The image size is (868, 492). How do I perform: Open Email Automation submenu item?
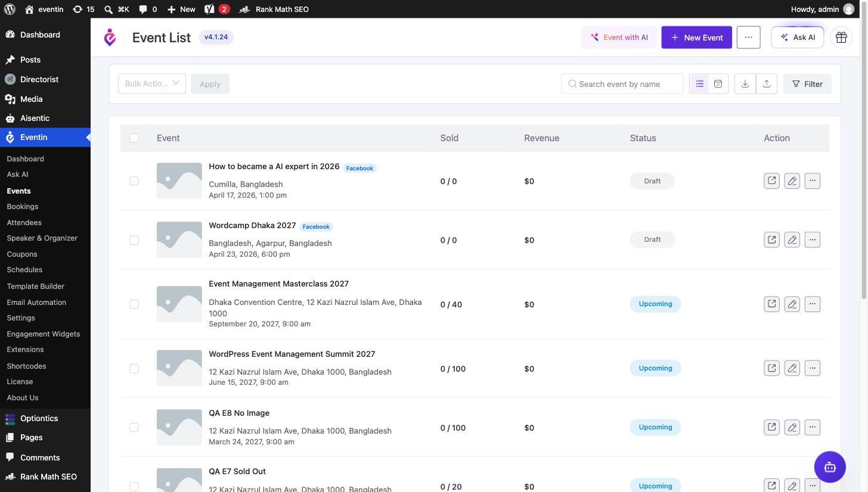[36, 303]
